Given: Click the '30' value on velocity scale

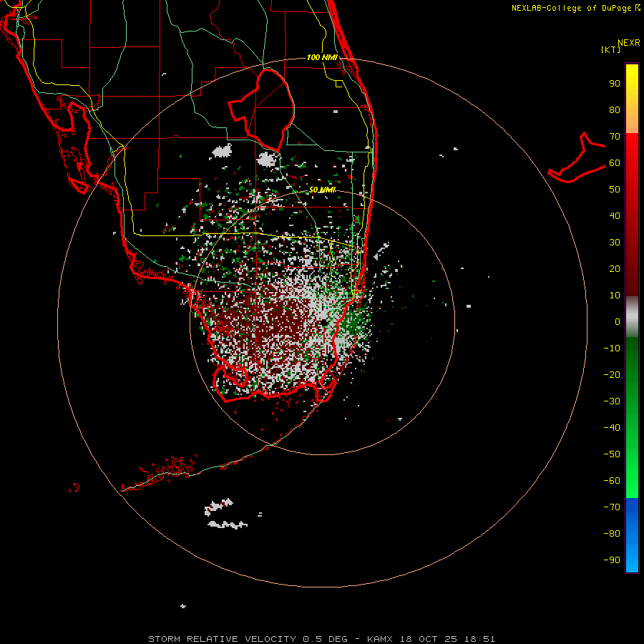Looking at the screenshot, I should click(x=615, y=243).
